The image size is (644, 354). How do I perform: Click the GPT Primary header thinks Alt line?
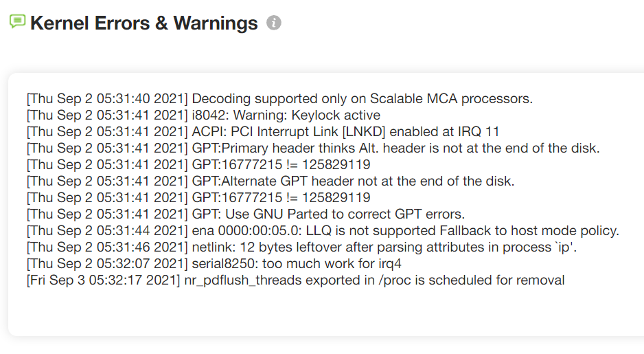313,148
